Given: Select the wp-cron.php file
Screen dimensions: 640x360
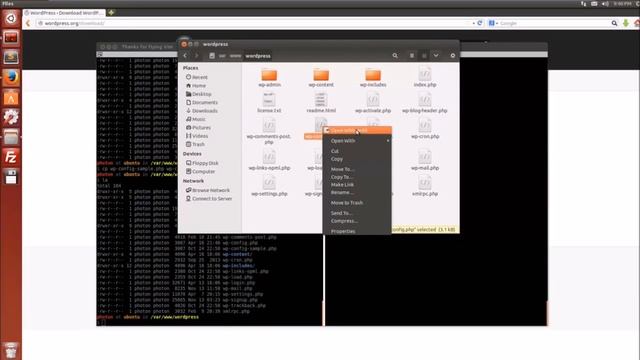Looking at the screenshot, I should tap(425, 129).
